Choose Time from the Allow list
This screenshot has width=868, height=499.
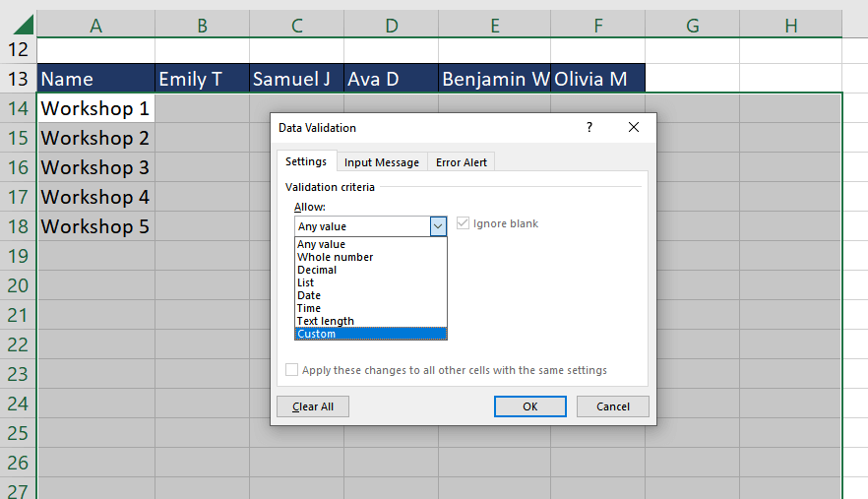pyautogui.click(x=370, y=308)
